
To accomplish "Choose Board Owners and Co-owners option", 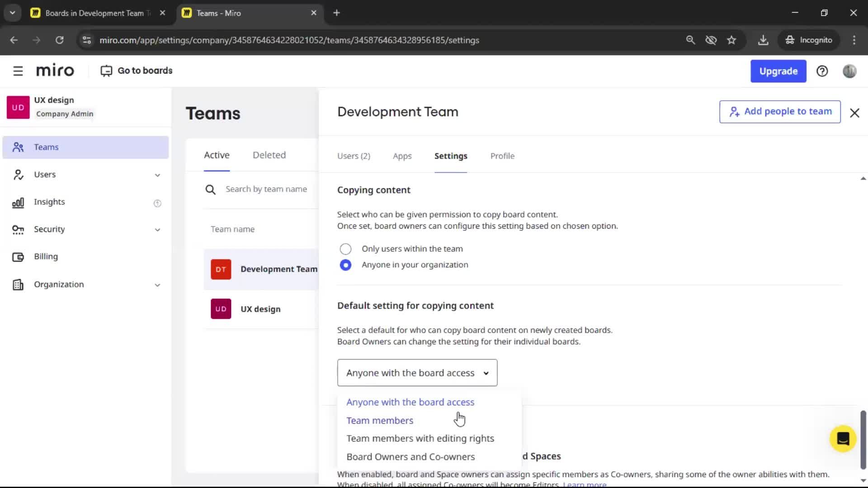I will click(410, 457).
